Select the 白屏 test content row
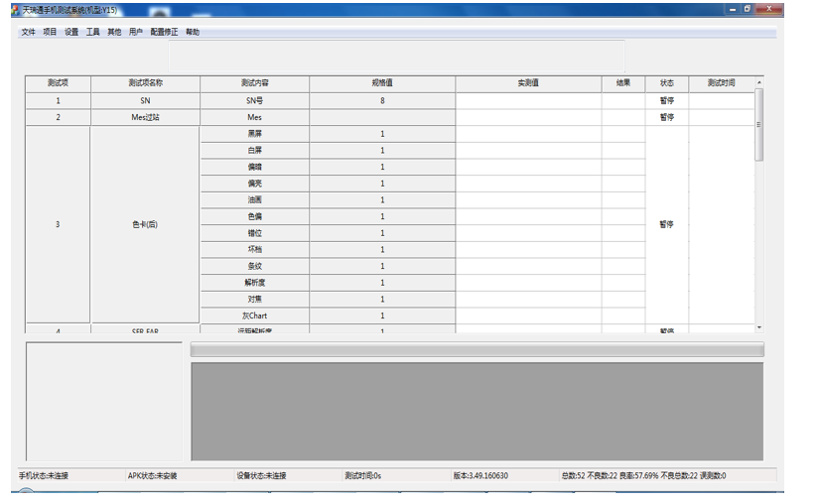Viewport: 818px width, 504px height. tap(254, 151)
